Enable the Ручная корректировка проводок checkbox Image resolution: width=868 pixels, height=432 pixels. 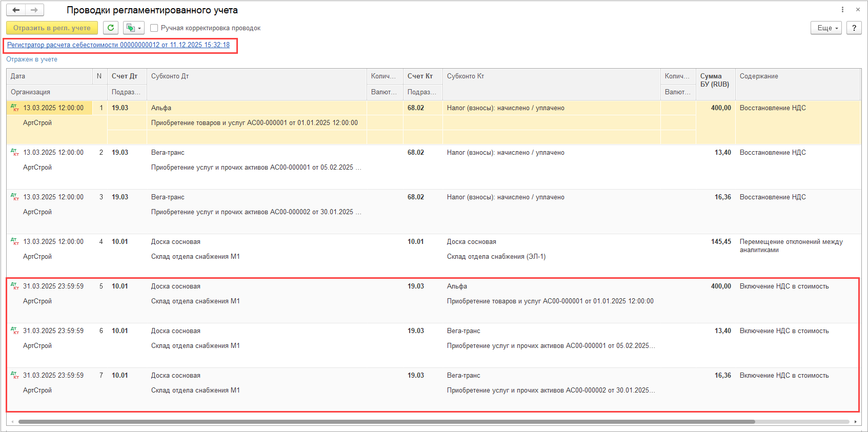click(154, 28)
